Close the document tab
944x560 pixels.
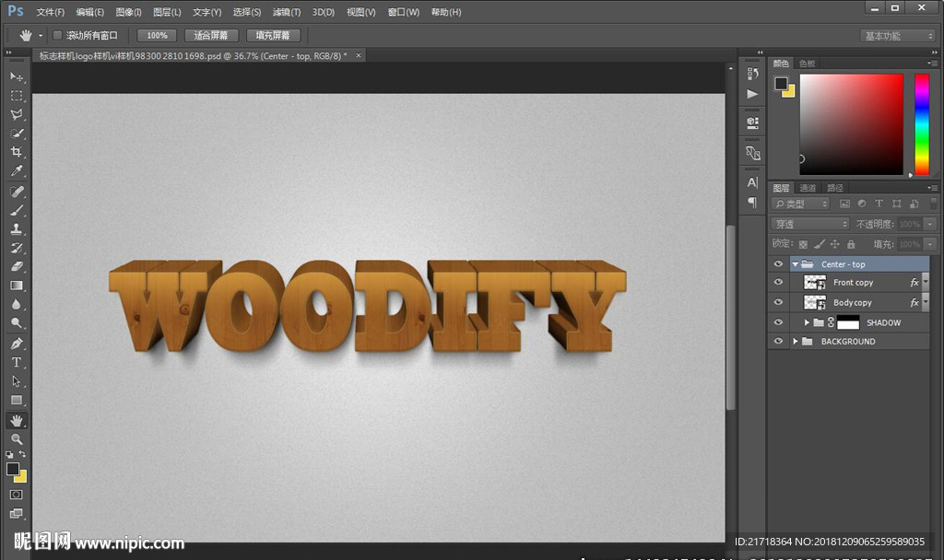coord(359,55)
